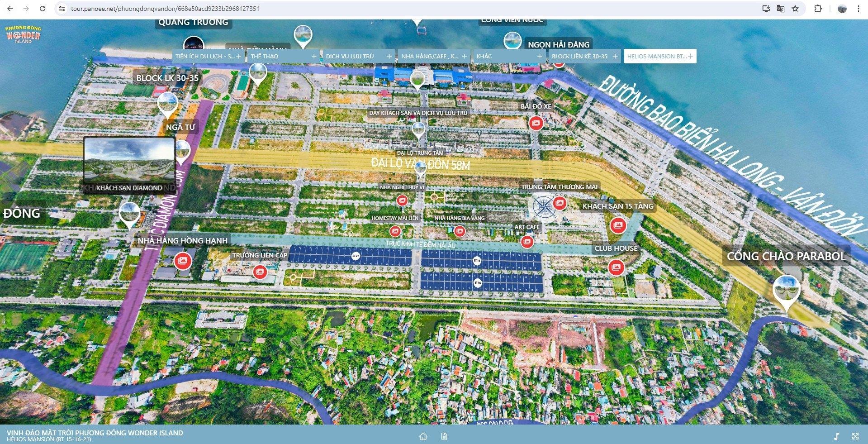Jump to Cổng Chào Parabol panorama pin
The height and width of the screenshot is (444, 868).
tap(786, 290)
